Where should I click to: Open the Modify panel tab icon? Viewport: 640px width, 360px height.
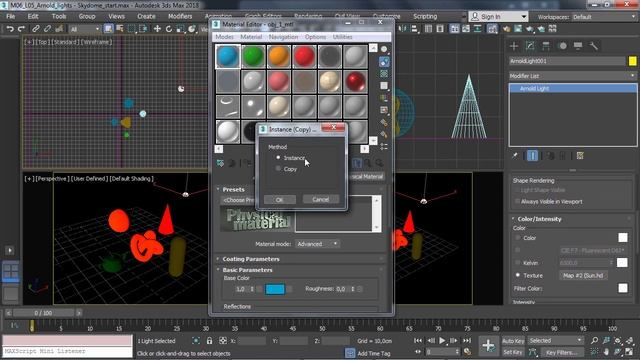point(530,46)
